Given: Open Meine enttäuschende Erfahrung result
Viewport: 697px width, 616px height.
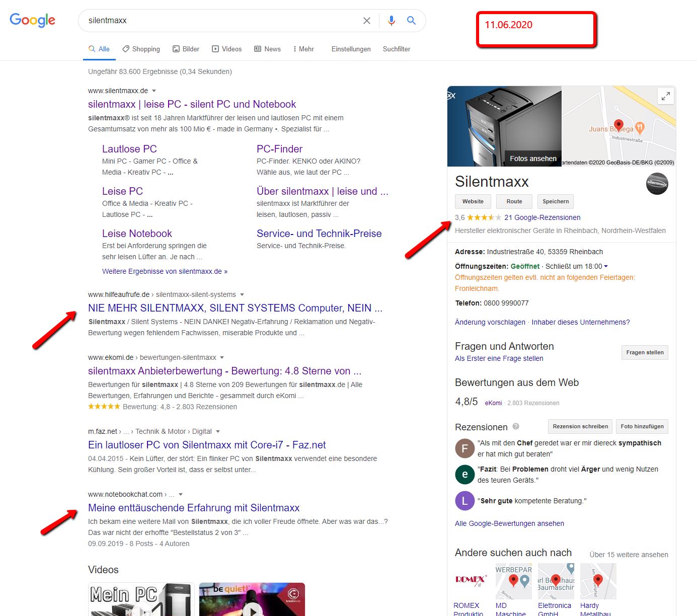Looking at the screenshot, I should pyautogui.click(x=194, y=508).
